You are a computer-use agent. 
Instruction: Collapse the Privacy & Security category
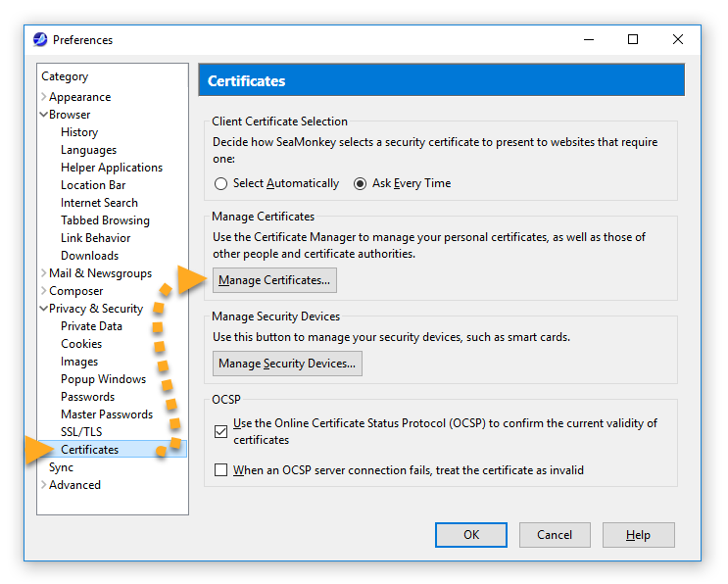click(x=44, y=309)
